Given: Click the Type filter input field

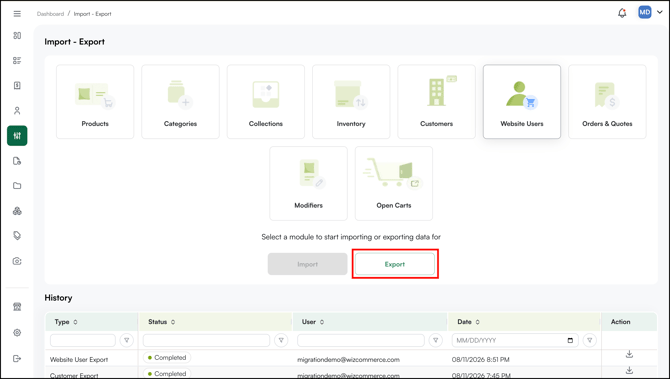Looking at the screenshot, I should 83,340.
